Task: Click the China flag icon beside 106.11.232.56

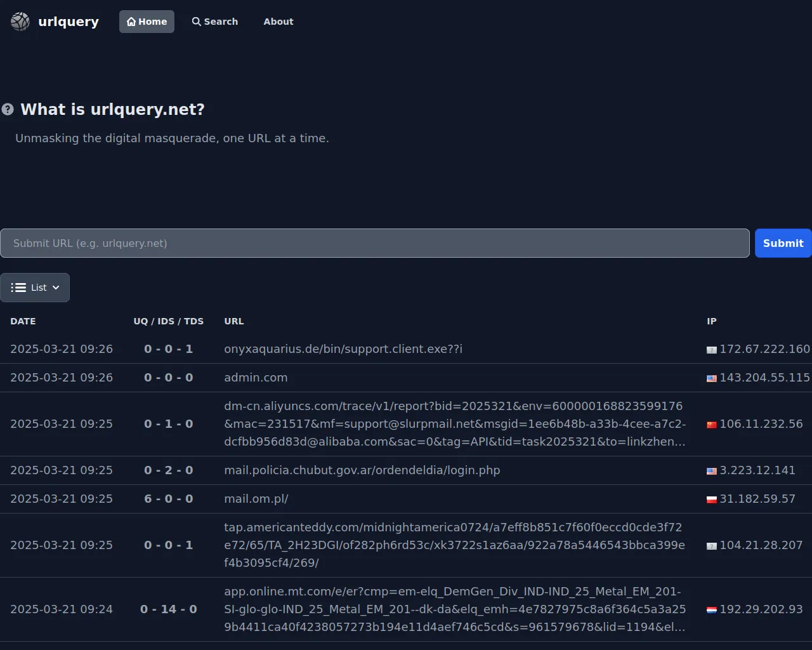Action: [712, 425]
